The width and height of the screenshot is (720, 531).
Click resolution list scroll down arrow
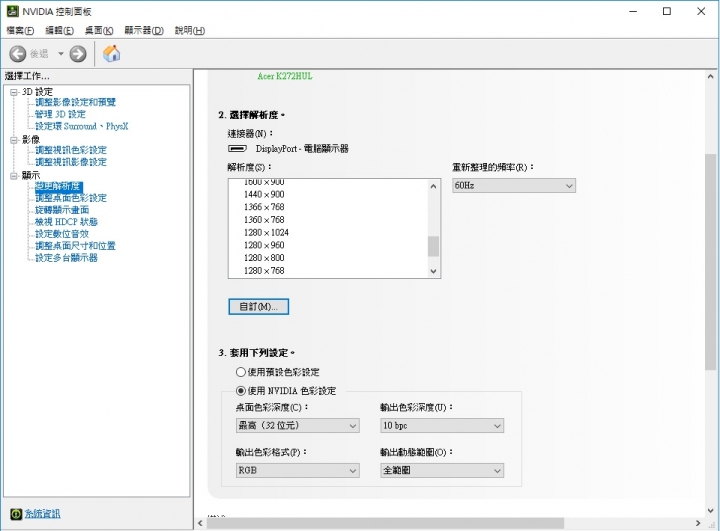(433, 271)
